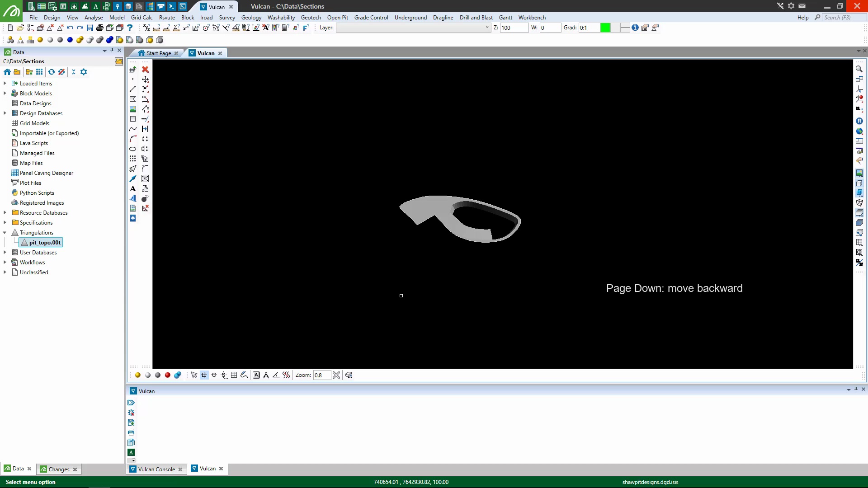Open the Layer dropdown list

[x=487, y=28]
